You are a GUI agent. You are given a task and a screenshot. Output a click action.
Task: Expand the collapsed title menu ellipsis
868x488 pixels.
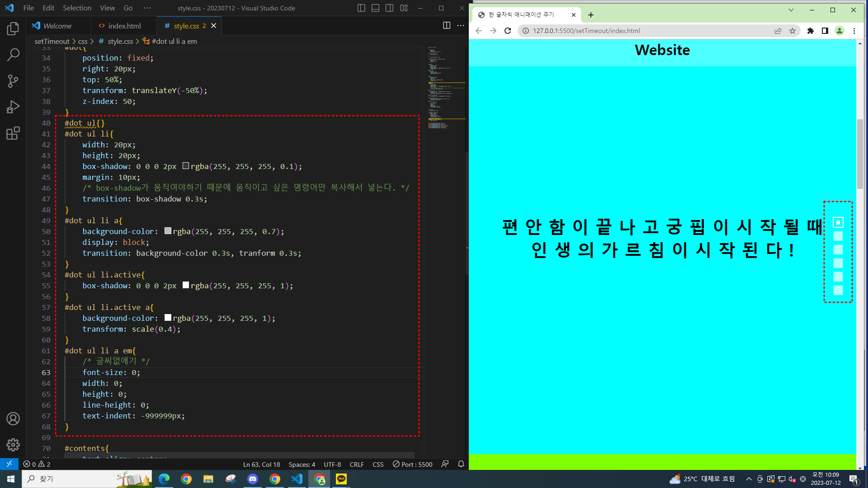click(x=147, y=8)
